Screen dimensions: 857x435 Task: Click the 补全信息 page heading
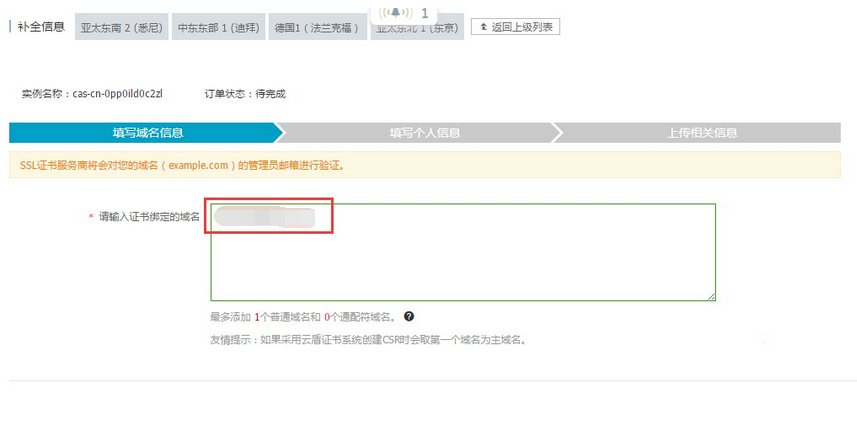(x=41, y=27)
